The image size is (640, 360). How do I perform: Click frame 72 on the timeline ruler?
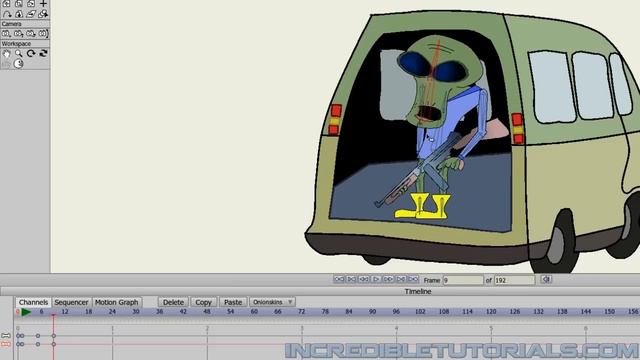tap(302, 311)
